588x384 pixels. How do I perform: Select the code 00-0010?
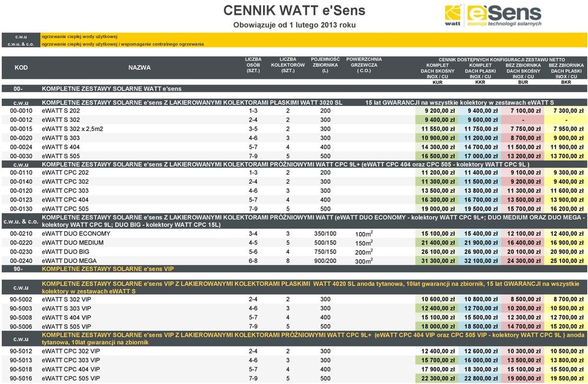[x=21, y=111]
